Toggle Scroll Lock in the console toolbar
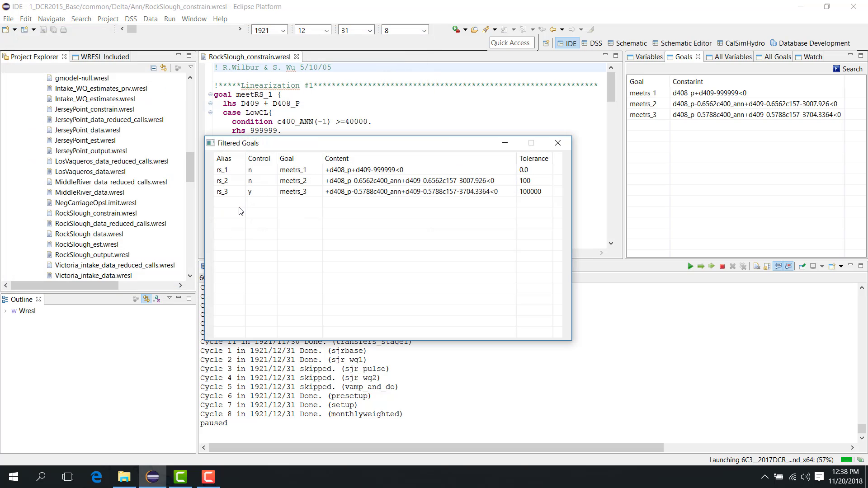Viewport: 868px width, 488px height. pos(767,266)
